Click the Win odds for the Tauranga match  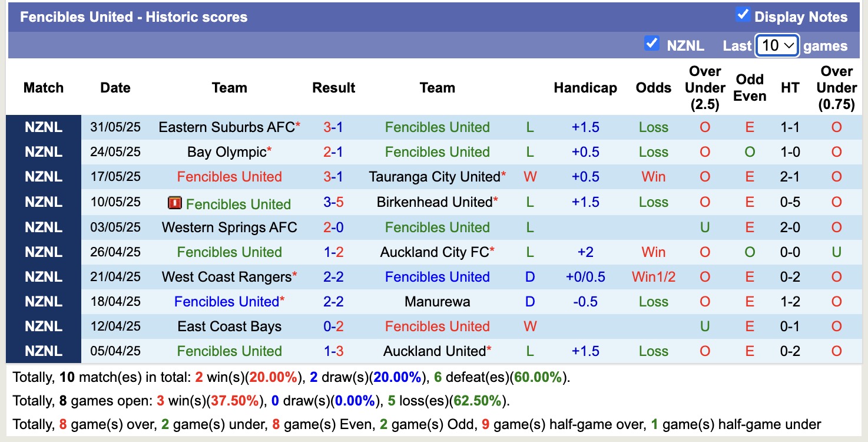[653, 176]
